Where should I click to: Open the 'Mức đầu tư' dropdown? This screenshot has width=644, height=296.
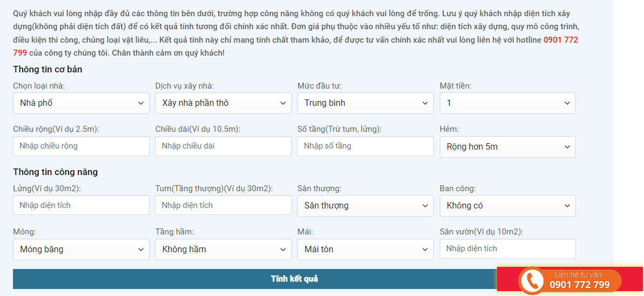pyautogui.click(x=365, y=103)
